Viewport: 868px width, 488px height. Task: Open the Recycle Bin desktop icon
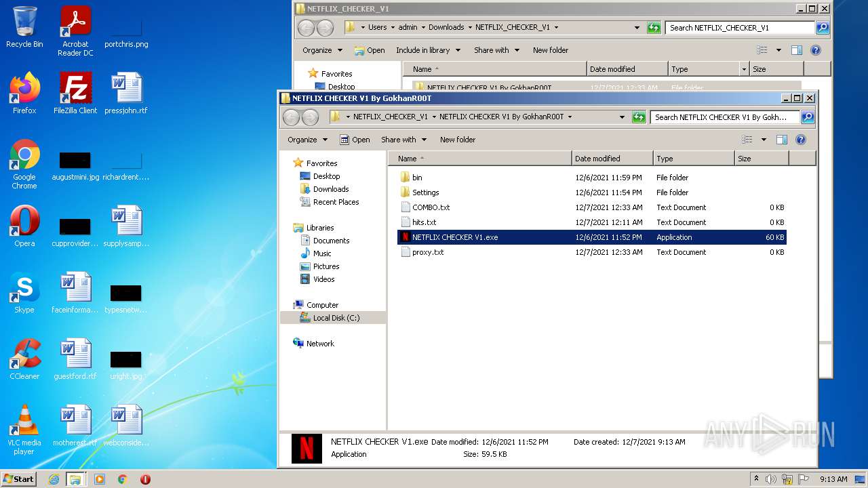pos(24,27)
